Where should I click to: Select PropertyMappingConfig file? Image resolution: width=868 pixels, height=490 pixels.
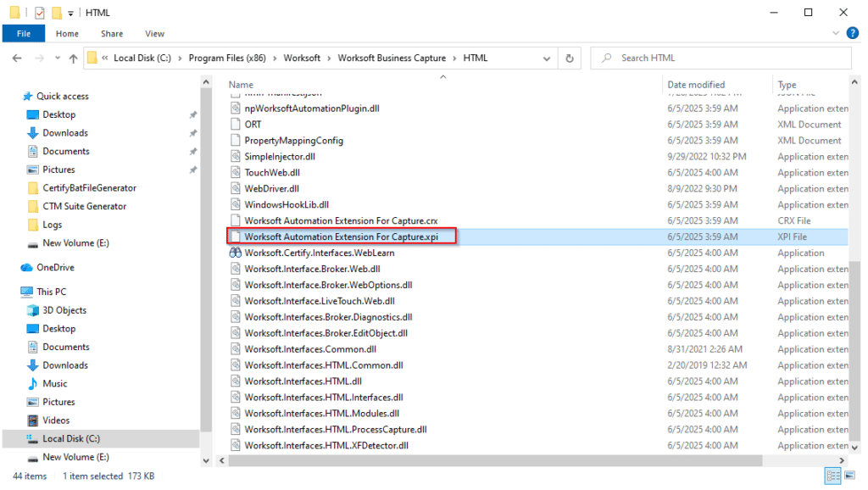[x=294, y=141]
